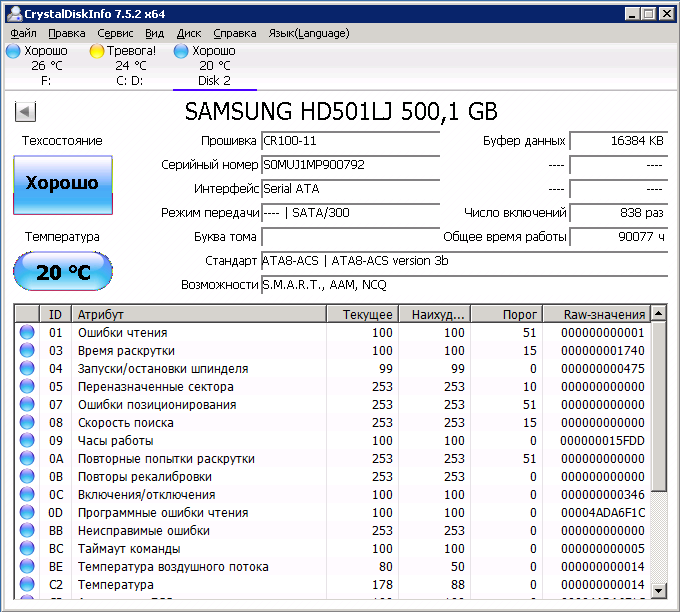Open the Справка menu

pos(235,33)
